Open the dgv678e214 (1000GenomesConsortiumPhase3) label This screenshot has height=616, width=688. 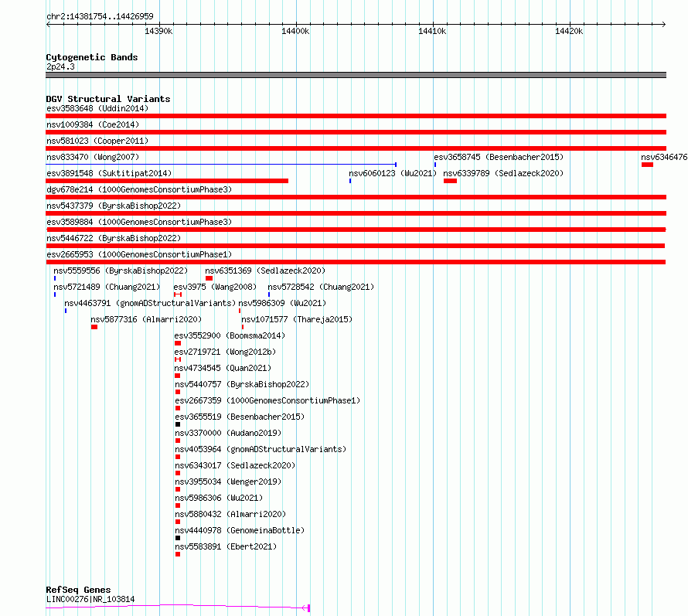(x=139, y=189)
